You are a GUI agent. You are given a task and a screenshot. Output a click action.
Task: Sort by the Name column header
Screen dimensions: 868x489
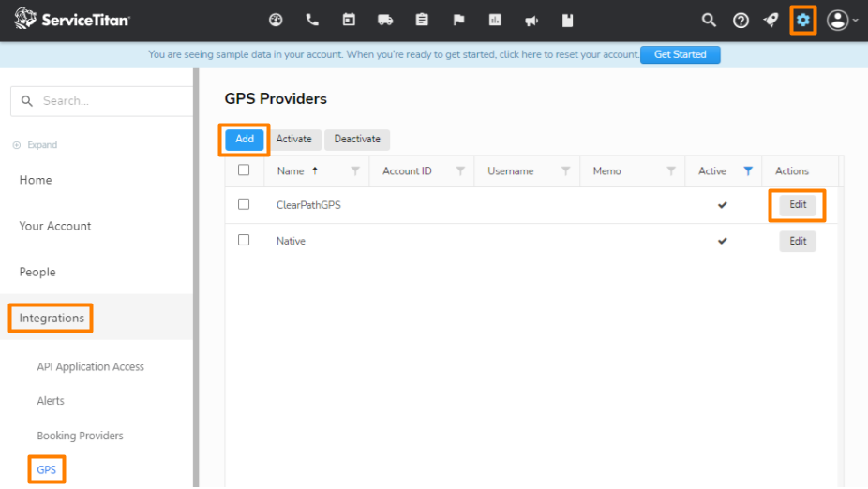(291, 171)
